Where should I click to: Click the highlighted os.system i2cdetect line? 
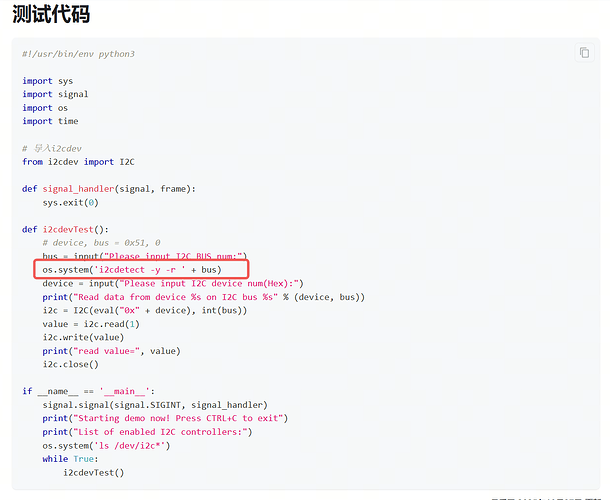tap(131, 270)
